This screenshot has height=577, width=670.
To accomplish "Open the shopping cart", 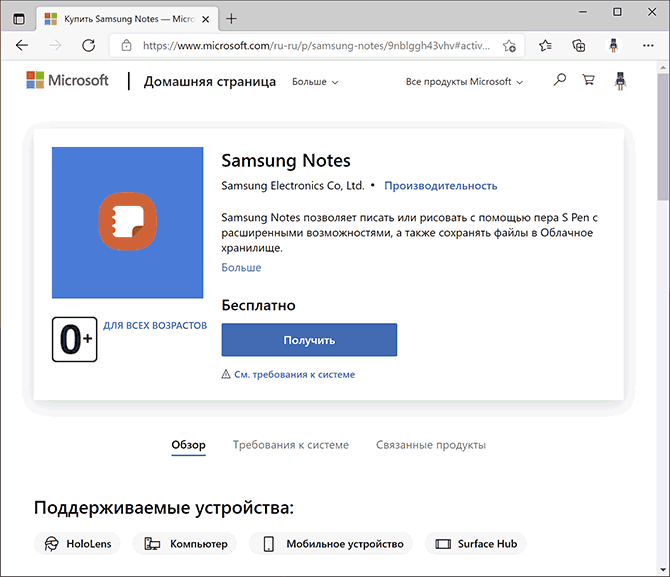I will (588, 80).
